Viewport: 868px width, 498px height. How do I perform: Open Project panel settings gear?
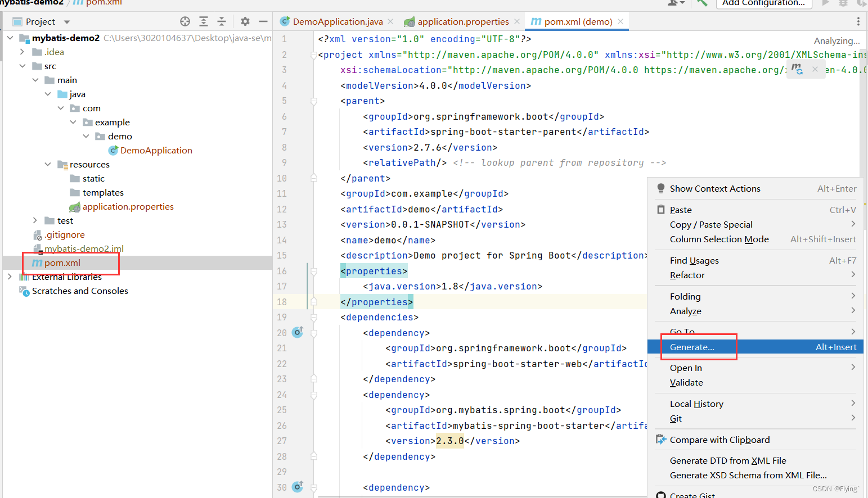(245, 21)
